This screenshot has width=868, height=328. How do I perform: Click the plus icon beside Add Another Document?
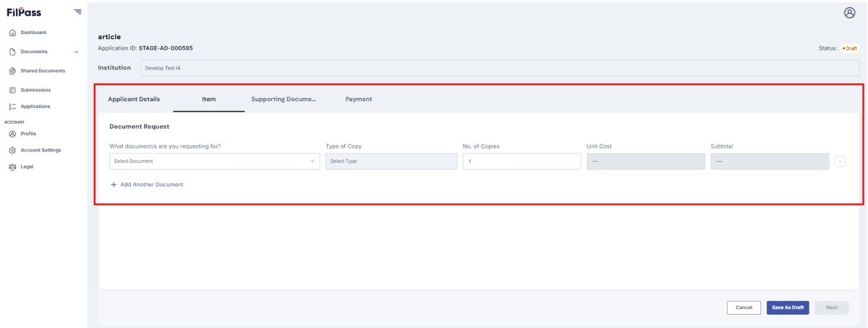[114, 185]
